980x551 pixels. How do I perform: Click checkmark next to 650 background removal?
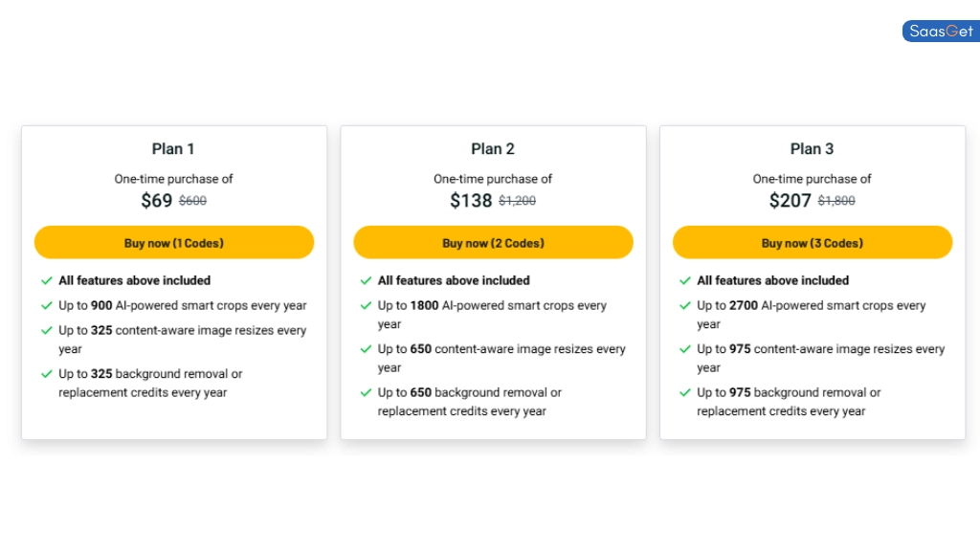[x=366, y=393]
